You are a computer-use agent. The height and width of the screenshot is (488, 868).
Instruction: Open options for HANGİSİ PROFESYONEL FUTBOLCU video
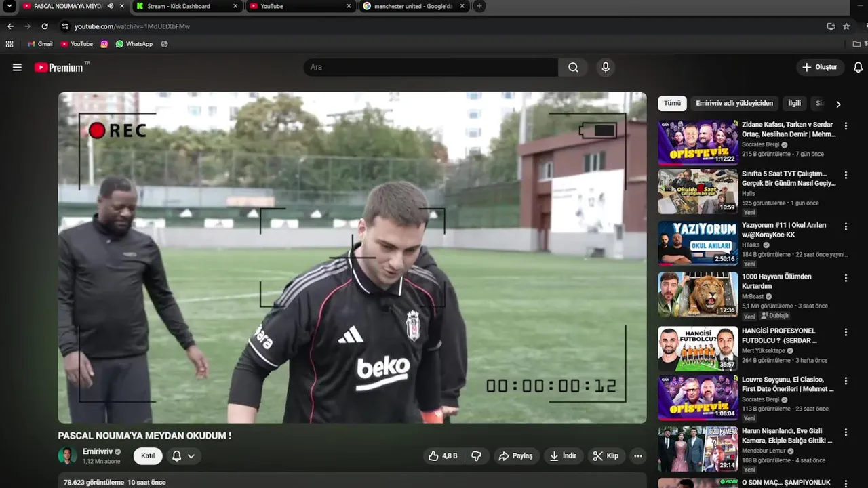point(846,332)
